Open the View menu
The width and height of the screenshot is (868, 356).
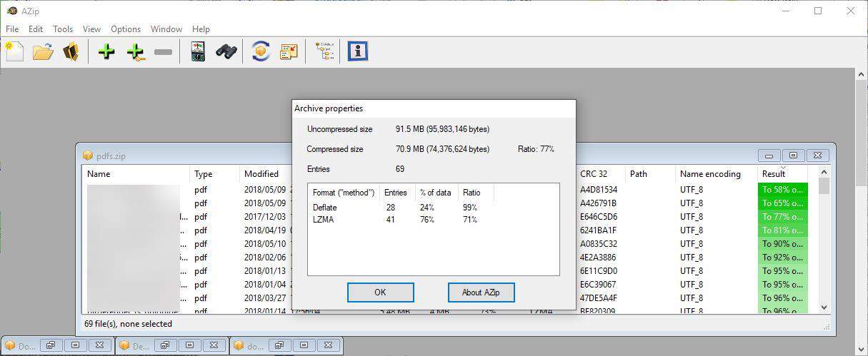click(91, 29)
